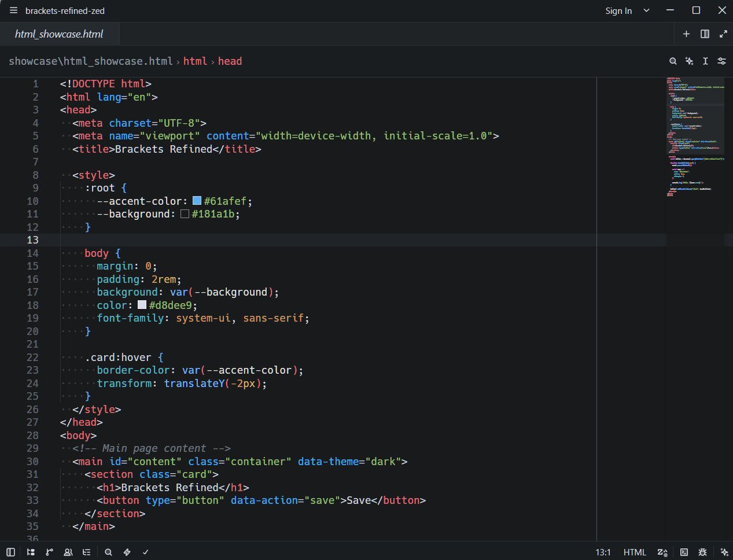Zoom the editor pane with expand arrows icon

[723, 34]
